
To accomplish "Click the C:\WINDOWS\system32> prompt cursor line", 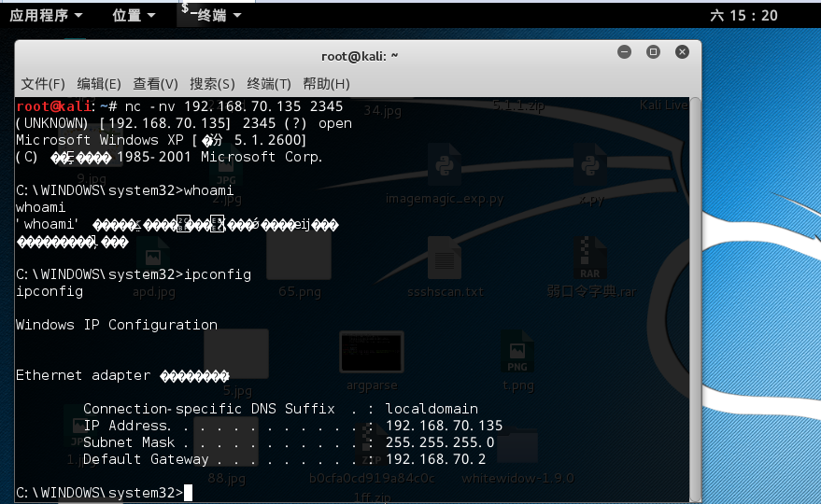I will [x=104, y=493].
